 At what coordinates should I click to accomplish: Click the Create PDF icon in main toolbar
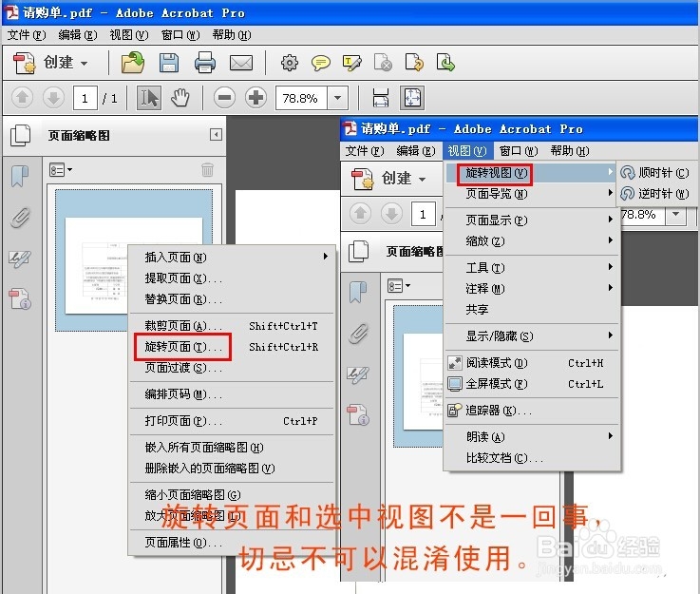click(24, 63)
